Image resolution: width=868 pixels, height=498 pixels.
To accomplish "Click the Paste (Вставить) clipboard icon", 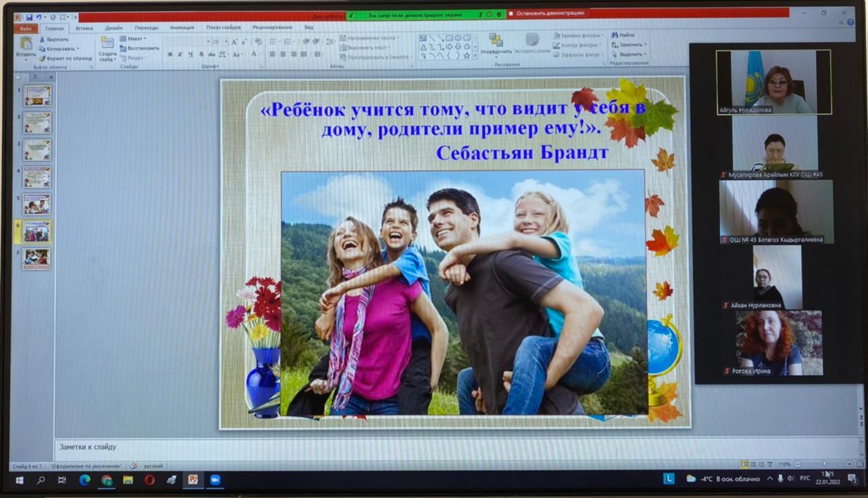I will pyautogui.click(x=26, y=43).
